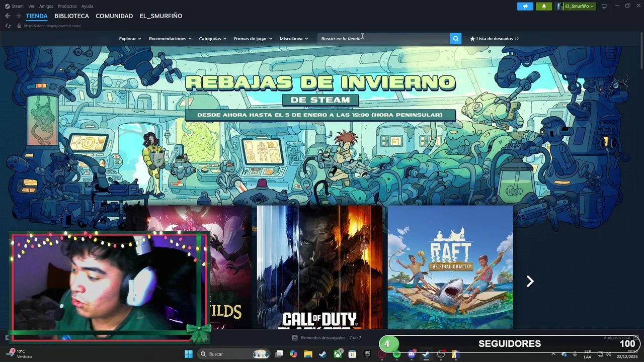Viewport: 644px width, 362px height.
Task: Expand the Miscelánea dropdown
Action: tap(294, 39)
